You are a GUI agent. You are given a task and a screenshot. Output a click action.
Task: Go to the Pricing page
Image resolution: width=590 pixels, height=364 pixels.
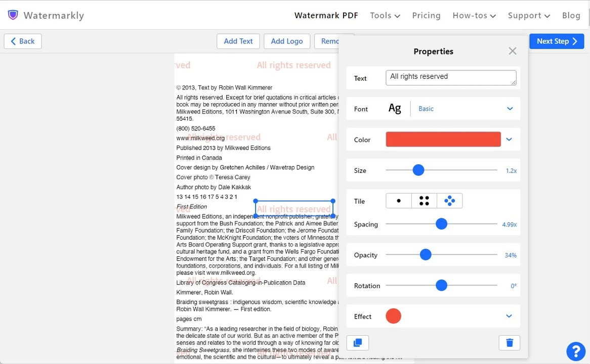(427, 15)
